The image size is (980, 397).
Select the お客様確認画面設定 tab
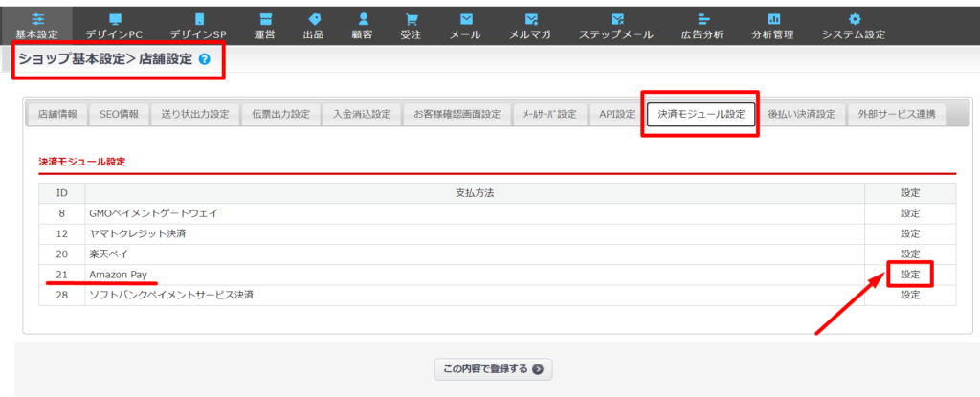click(x=457, y=115)
